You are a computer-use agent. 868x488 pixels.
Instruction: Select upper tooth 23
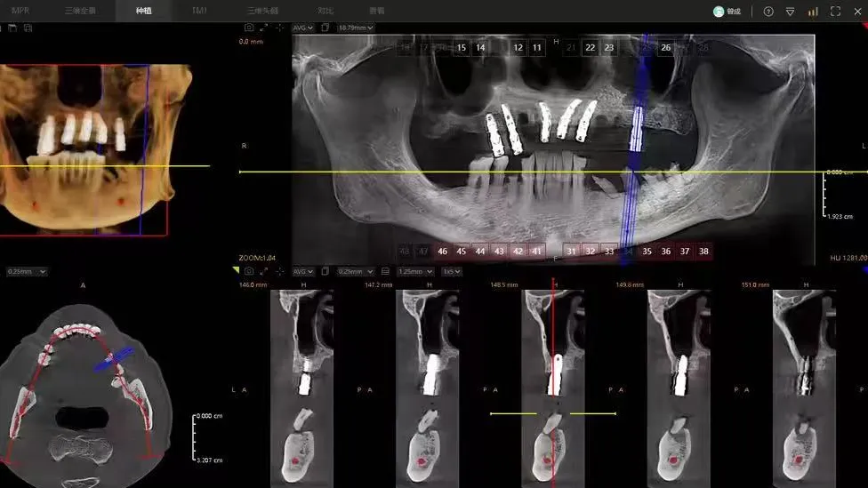609,48
